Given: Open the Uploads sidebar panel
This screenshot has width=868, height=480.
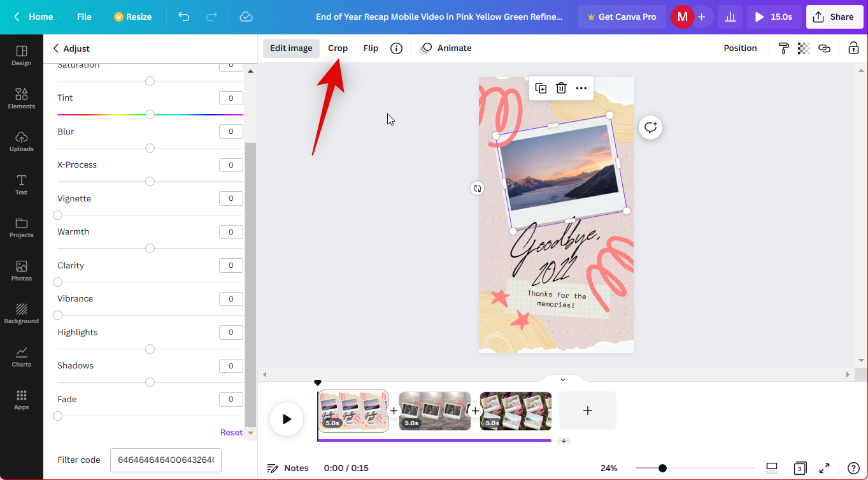Looking at the screenshot, I should click(21, 142).
